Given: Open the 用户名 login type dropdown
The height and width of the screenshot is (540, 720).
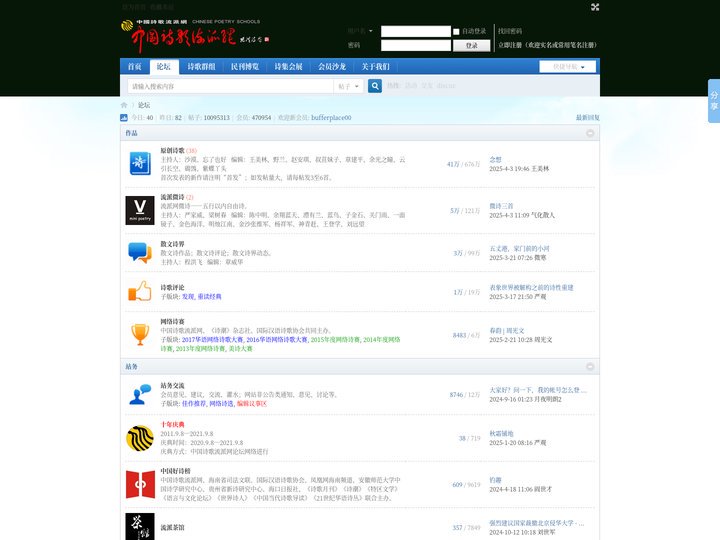Looking at the screenshot, I should tap(360, 31).
